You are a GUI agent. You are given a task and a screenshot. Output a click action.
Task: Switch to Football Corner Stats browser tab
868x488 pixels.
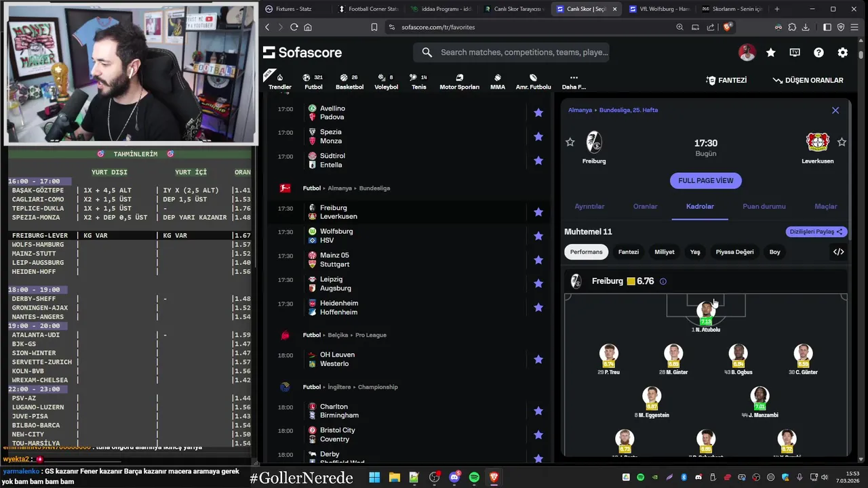[370, 9]
